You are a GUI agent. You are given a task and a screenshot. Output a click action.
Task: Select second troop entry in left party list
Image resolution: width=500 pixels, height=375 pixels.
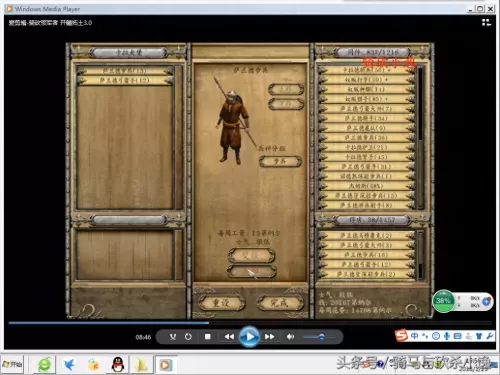pos(125,80)
